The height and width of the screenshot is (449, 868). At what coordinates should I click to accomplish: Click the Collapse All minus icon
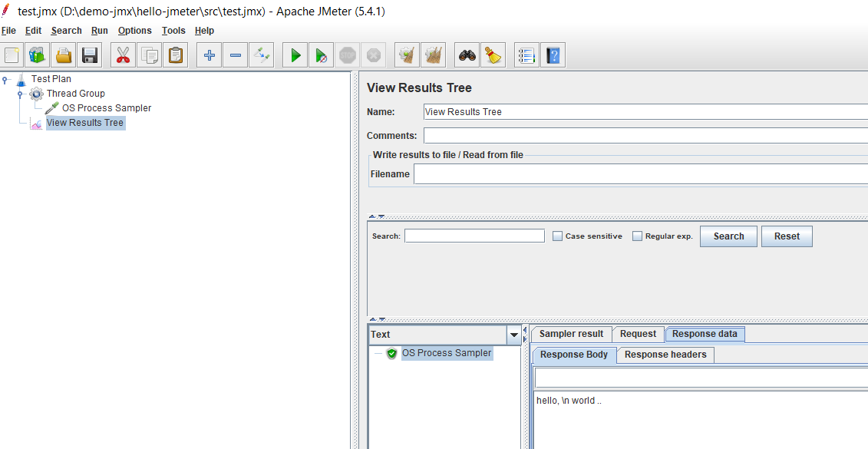236,54
